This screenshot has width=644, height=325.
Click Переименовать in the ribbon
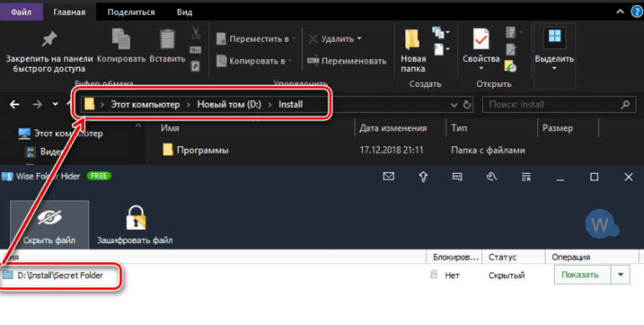pyautogui.click(x=347, y=61)
